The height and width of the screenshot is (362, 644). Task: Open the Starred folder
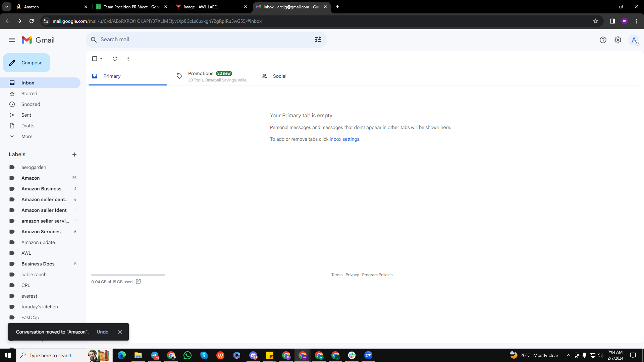point(40,94)
